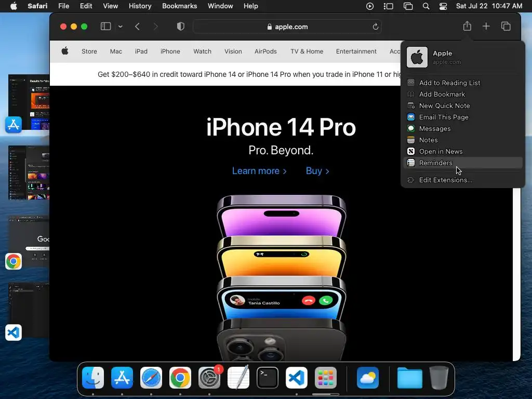Screen dimensions: 532x399
Task: Open System Settings from the Dock
Action: (209, 378)
